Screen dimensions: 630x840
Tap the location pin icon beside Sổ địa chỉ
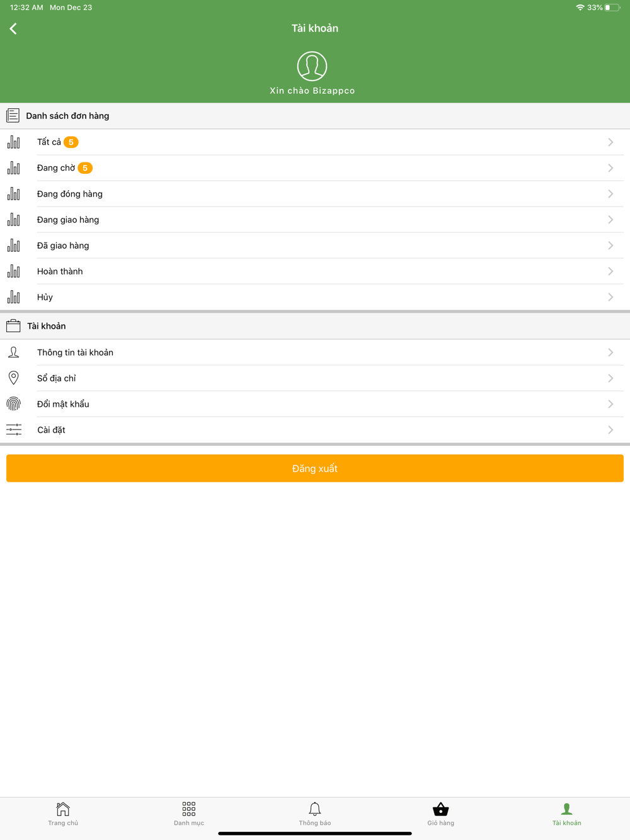(x=13, y=378)
